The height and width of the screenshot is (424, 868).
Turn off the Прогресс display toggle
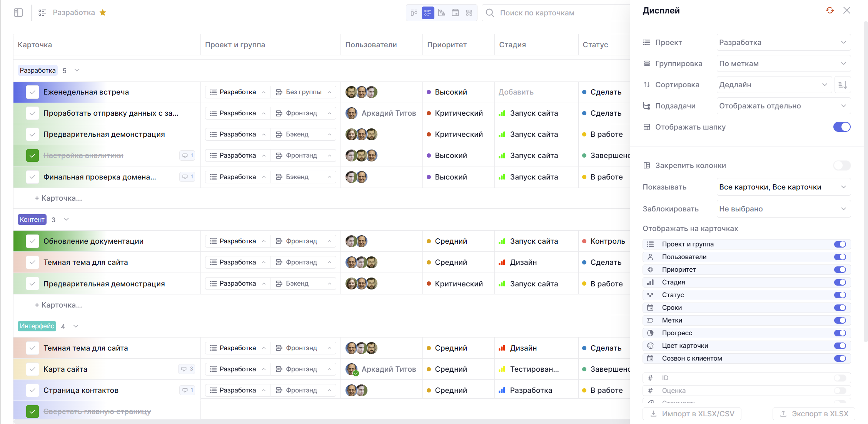(840, 333)
